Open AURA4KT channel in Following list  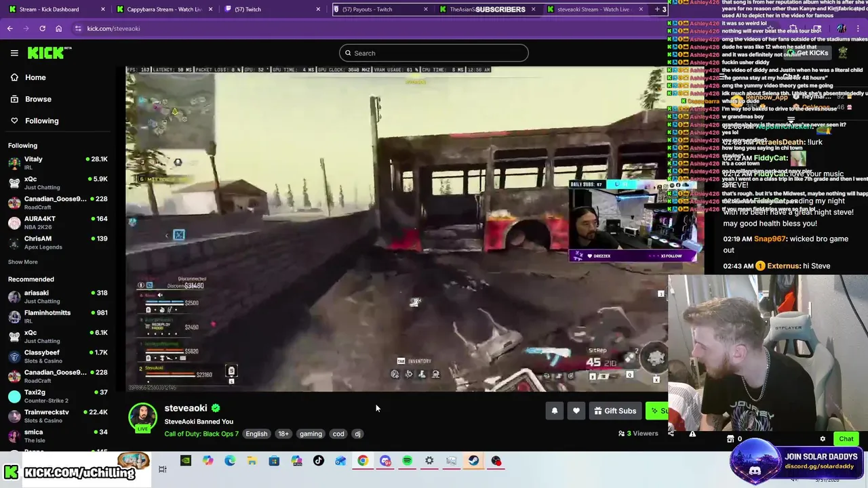58,222
